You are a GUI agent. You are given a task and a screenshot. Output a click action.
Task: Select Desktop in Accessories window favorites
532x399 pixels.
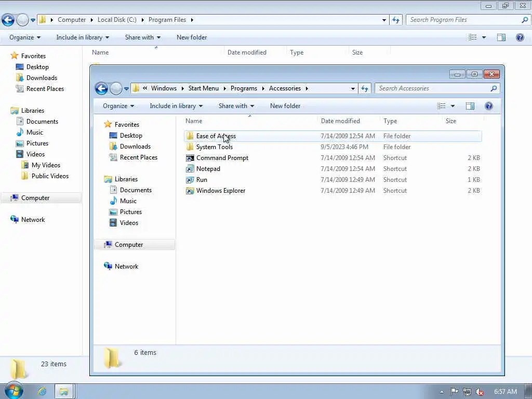(130, 136)
